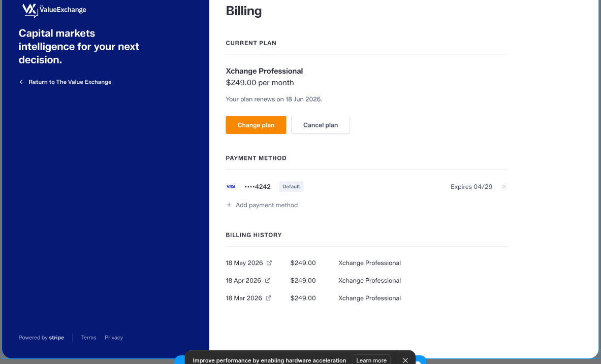Click the Powered by stripe link

click(41, 338)
